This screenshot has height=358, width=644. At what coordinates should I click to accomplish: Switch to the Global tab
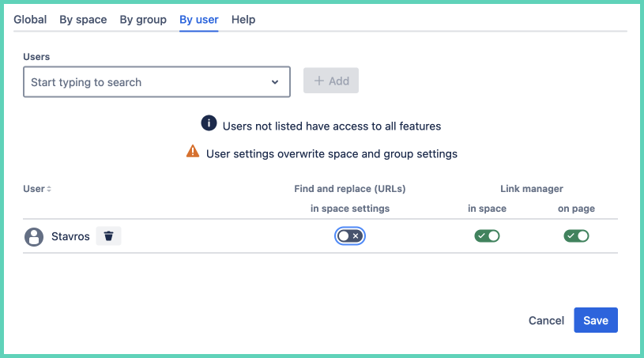click(30, 20)
